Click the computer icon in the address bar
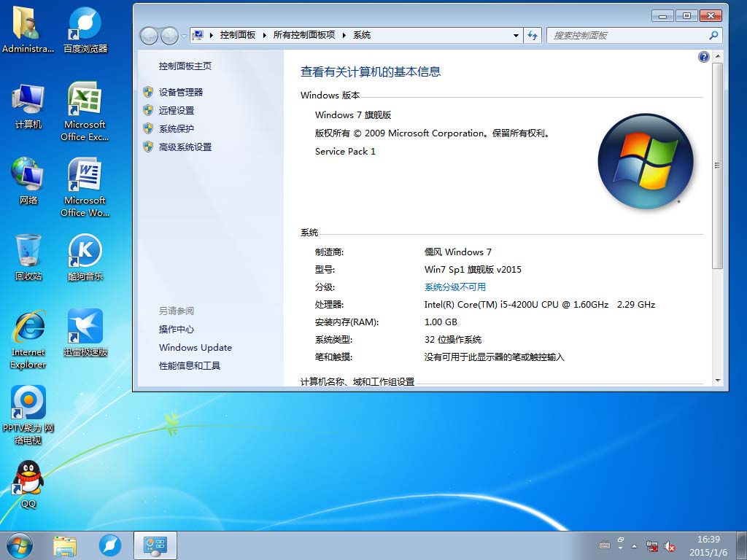The height and width of the screenshot is (560, 747). [x=198, y=35]
